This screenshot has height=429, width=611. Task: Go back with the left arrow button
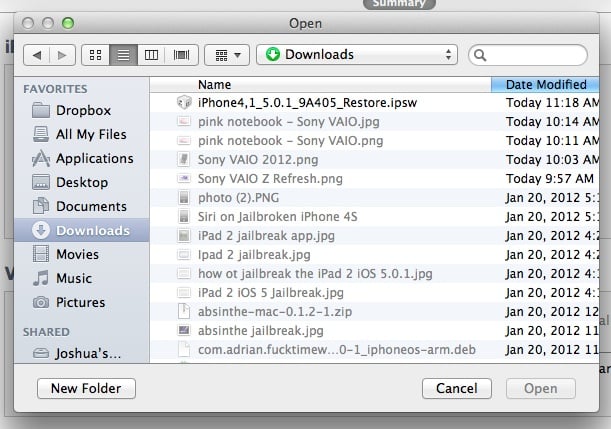(x=37, y=55)
